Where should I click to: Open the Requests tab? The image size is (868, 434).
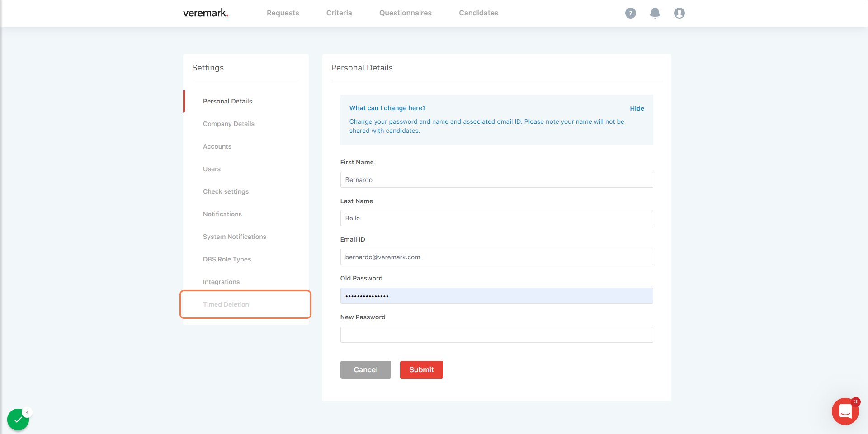(283, 13)
